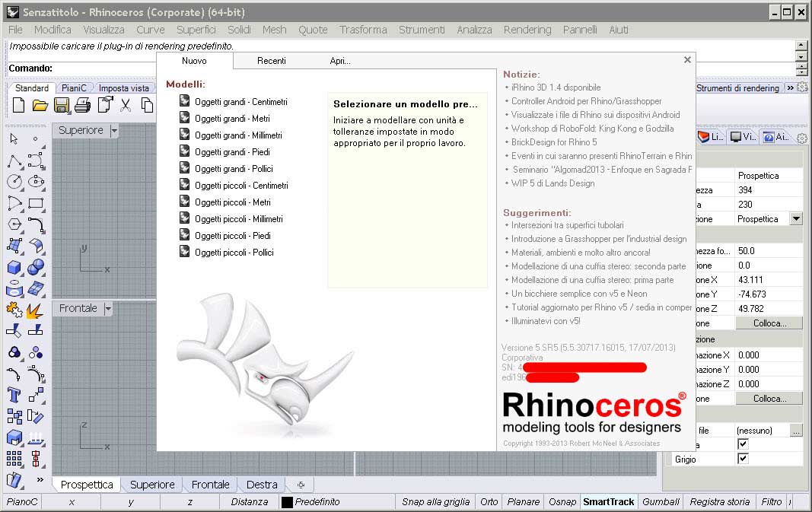This screenshot has height=512, width=812.
Task: Toggle Snap alla griglia in status bar
Action: pyautogui.click(x=435, y=501)
